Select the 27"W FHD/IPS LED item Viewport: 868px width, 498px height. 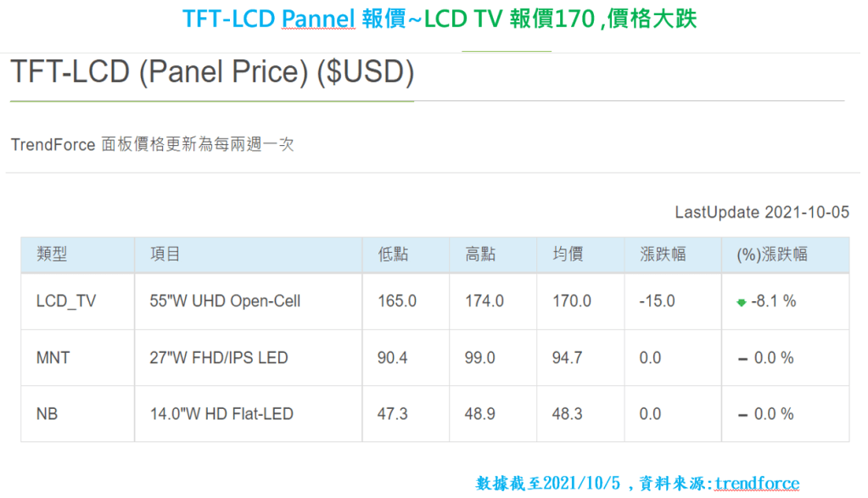218,358
